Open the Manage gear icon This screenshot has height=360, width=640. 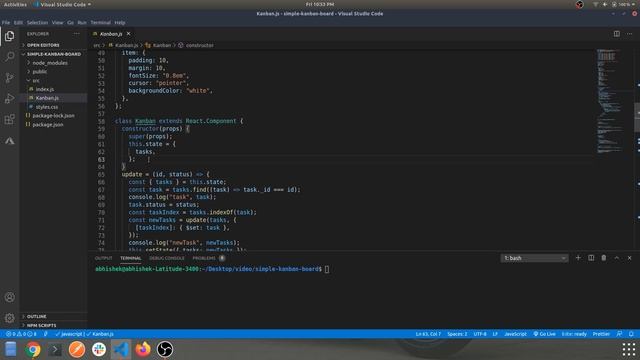pos(9,318)
